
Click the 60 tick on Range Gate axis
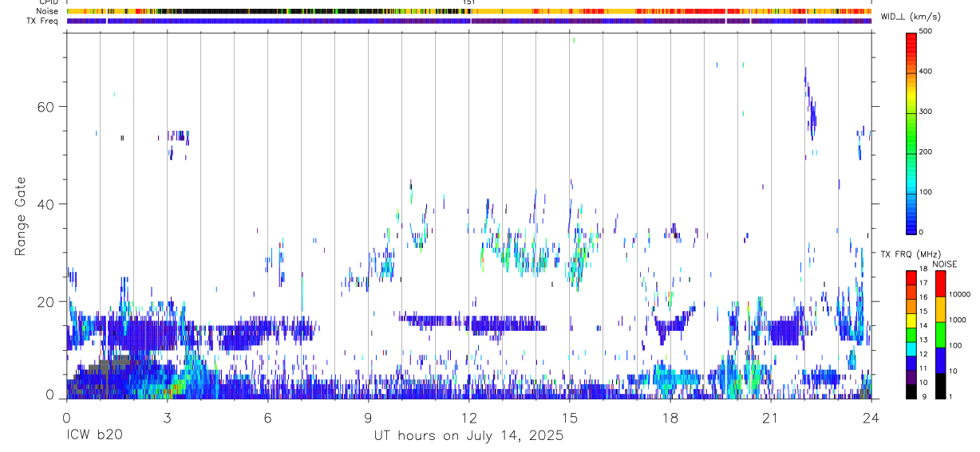(45, 107)
